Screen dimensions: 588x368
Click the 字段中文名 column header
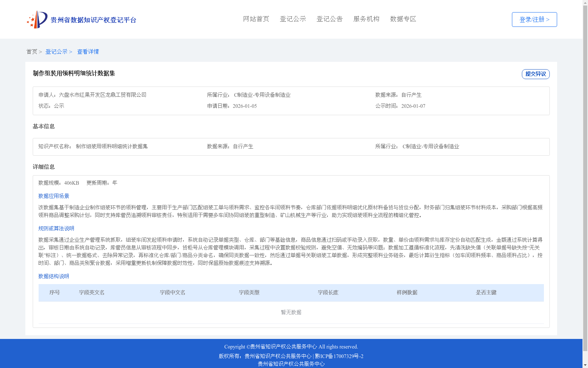point(173,293)
